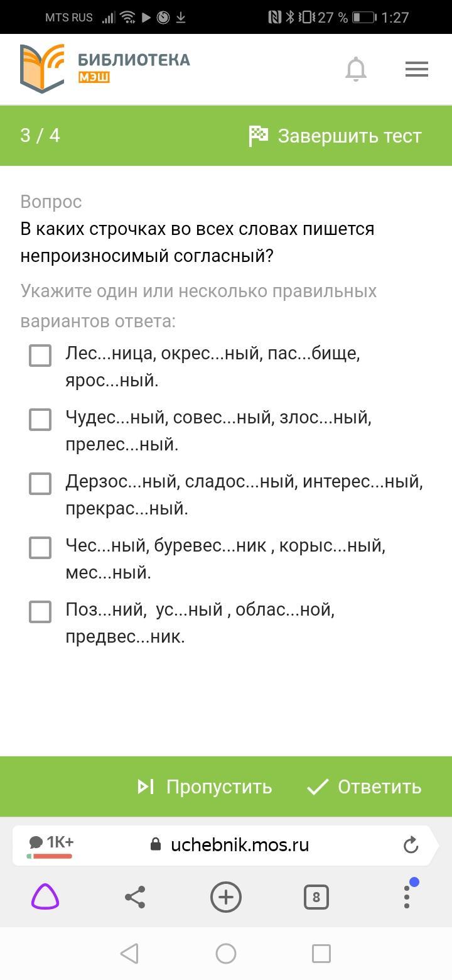Screen dimensions: 452x980
Task: Tick the Чес...ный answer checkbox
Action: 40,548
